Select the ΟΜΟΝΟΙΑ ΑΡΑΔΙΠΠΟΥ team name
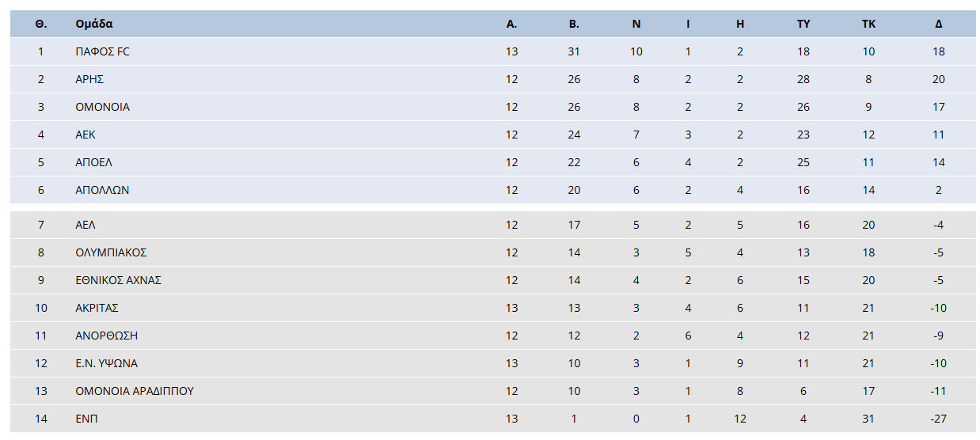 click(x=135, y=391)
